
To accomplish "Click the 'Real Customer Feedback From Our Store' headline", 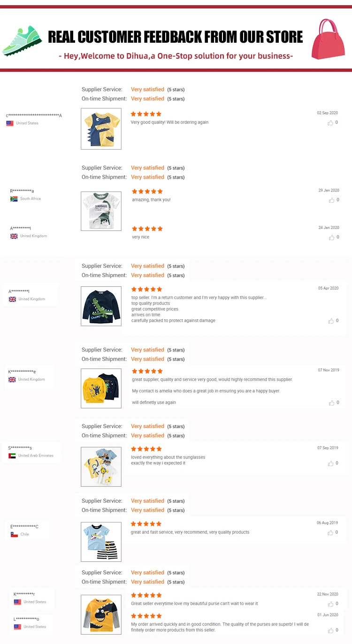I will click(x=176, y=37).
